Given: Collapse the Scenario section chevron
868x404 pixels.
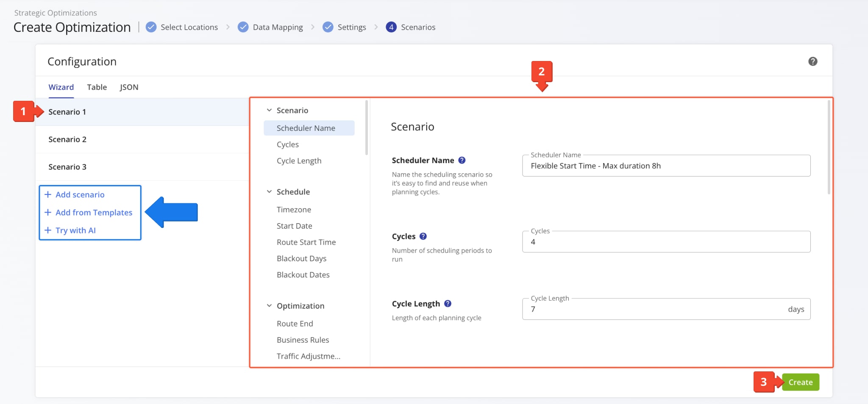Looking at the screenshot, I should 269,110.
